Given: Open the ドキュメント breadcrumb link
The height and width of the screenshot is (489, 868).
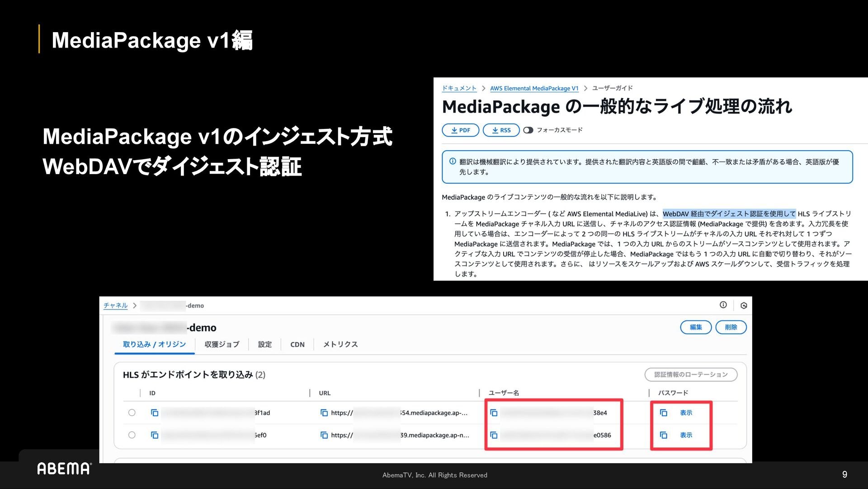Looking at the screenshot, I should [x=459, y=88].
